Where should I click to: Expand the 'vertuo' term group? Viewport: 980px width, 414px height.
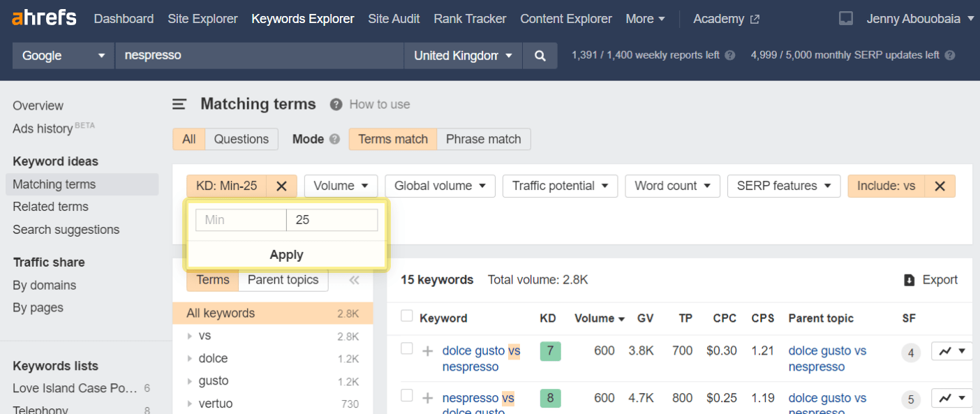pos(190,404)
